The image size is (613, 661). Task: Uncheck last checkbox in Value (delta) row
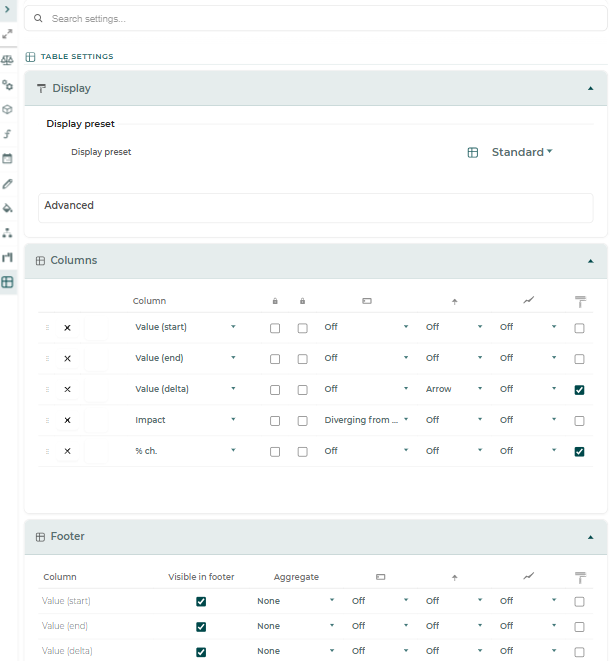[579, 390]
